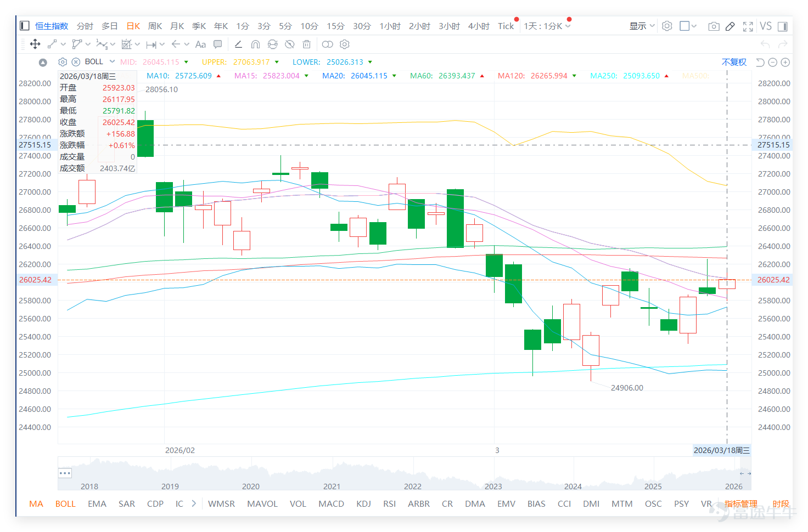
Task: Open 指标管理 indicator management
Action: pos(740,503)
